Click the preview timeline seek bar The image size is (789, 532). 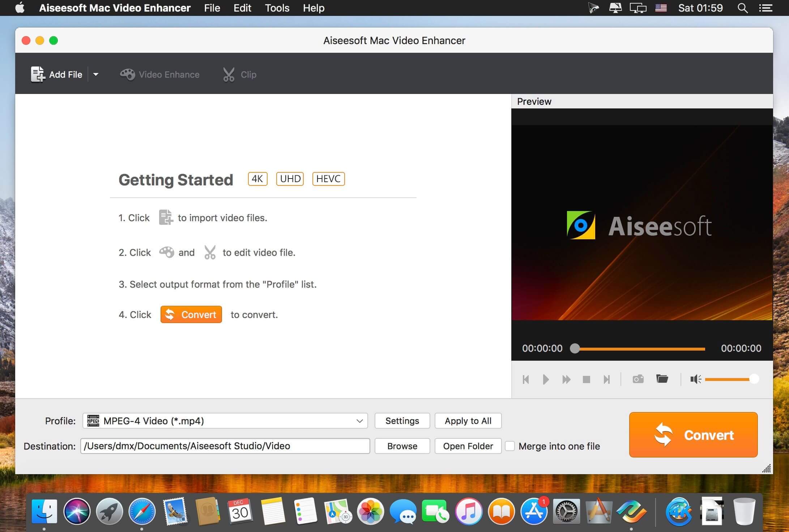638,349
